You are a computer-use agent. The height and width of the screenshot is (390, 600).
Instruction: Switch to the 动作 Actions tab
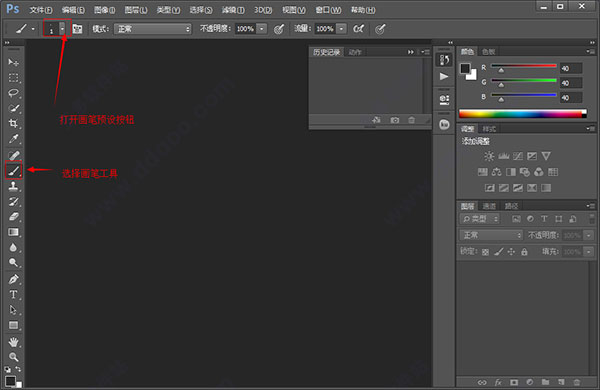pyautogui.click(x=355, y=52)
